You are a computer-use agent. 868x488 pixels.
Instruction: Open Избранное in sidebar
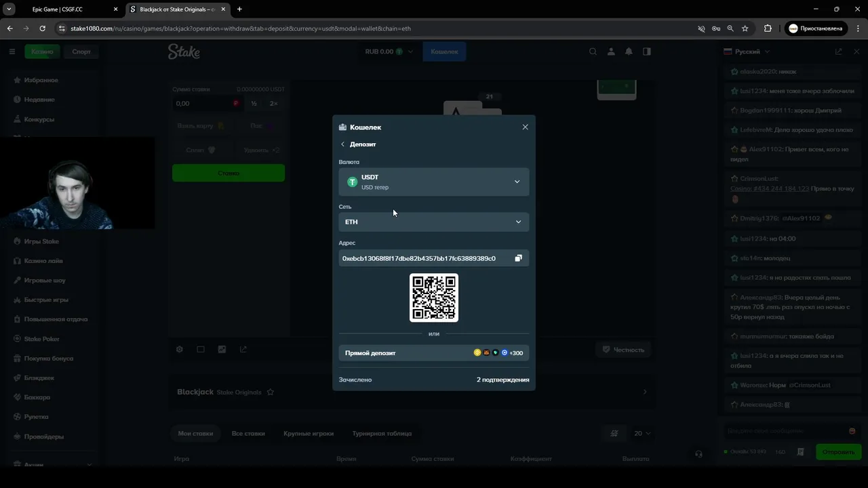pos(41,80)
